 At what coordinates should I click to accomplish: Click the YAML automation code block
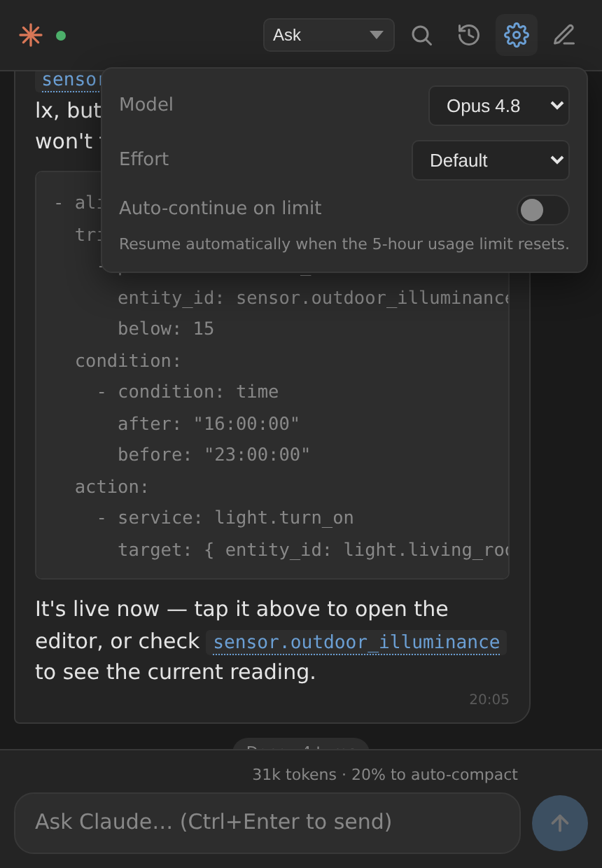click(272, 375)
